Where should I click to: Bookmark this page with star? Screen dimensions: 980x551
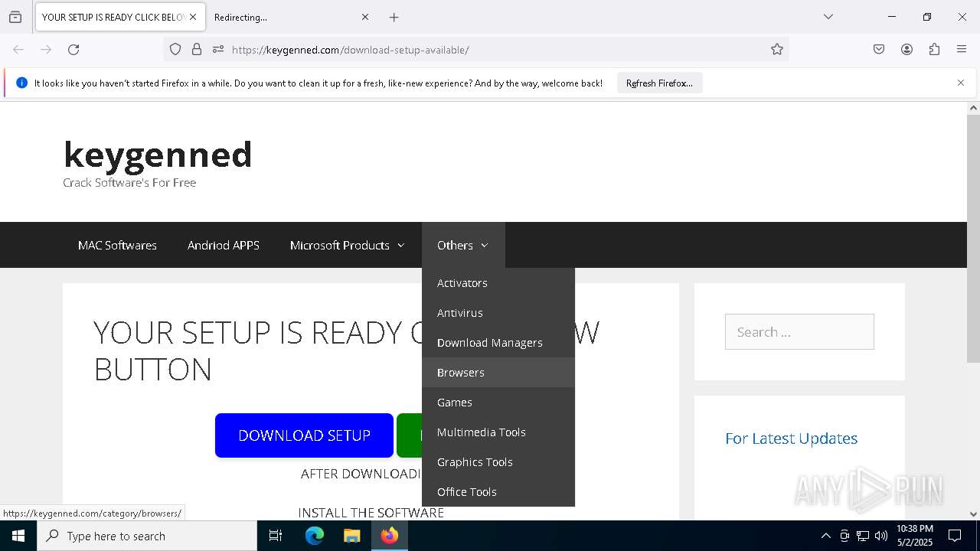pos(777,50)
